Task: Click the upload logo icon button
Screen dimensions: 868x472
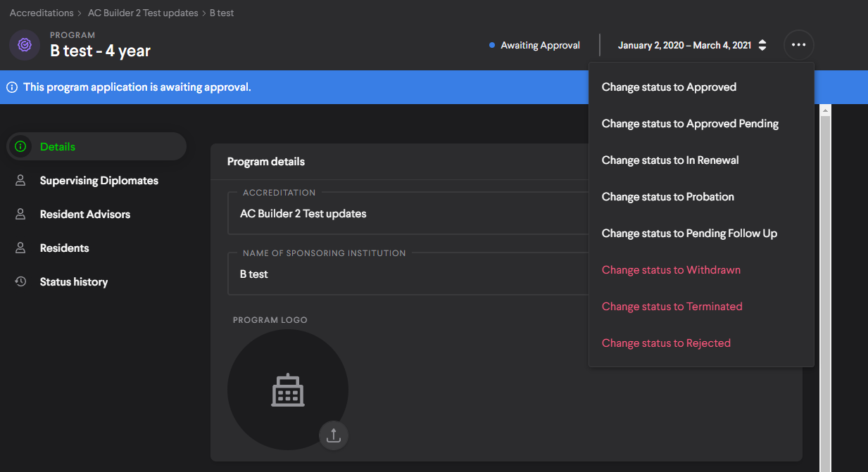Action: [334, 435]
